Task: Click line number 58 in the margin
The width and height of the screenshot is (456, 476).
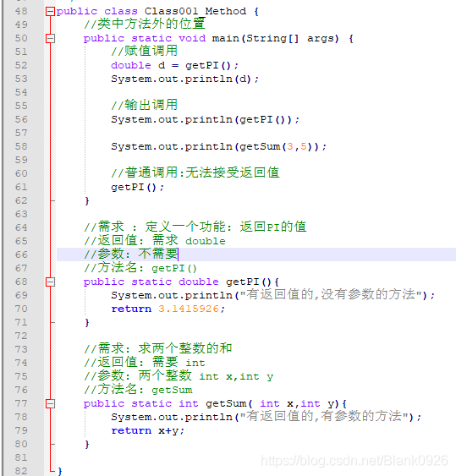Action: tap(21, 146)
